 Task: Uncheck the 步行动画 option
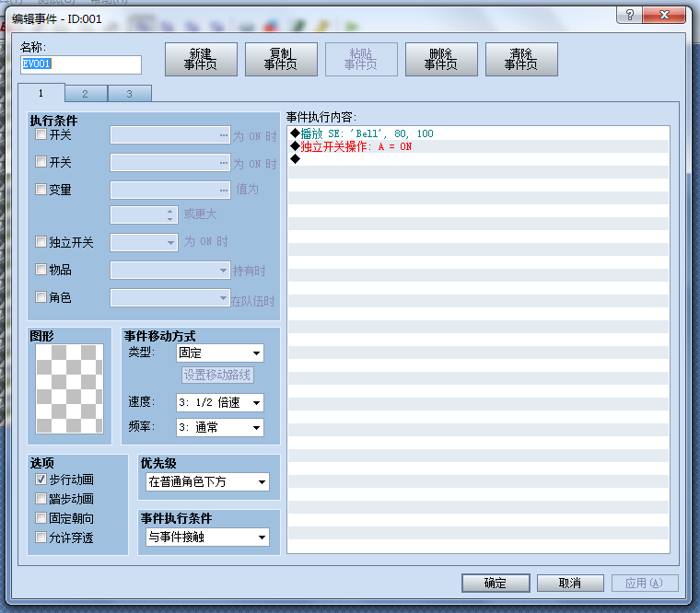(x=41, y=480)
